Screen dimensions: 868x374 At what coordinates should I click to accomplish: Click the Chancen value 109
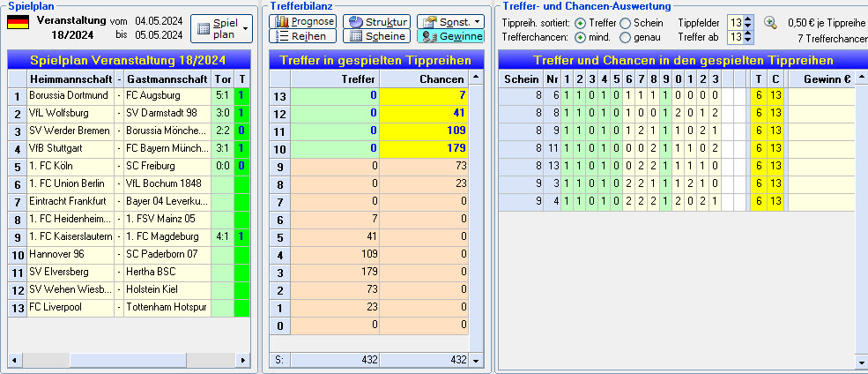click(424, 131)
